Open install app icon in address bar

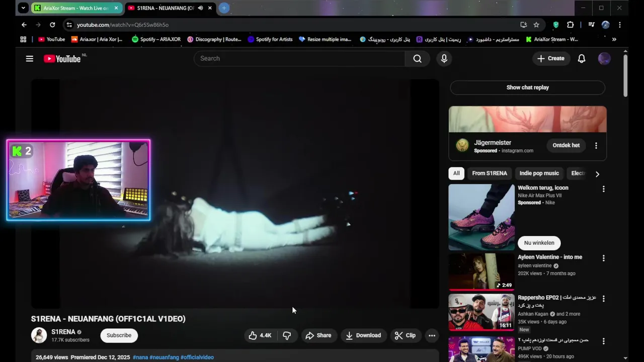pyautogui.click(x=524, y=25)
